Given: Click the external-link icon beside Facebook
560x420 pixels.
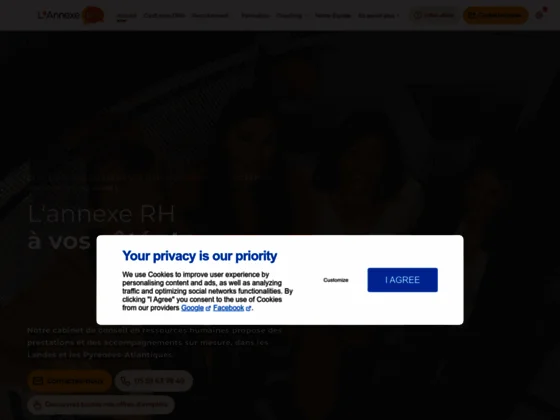Looking at the screenshot, I should click(x=248, y=309).
